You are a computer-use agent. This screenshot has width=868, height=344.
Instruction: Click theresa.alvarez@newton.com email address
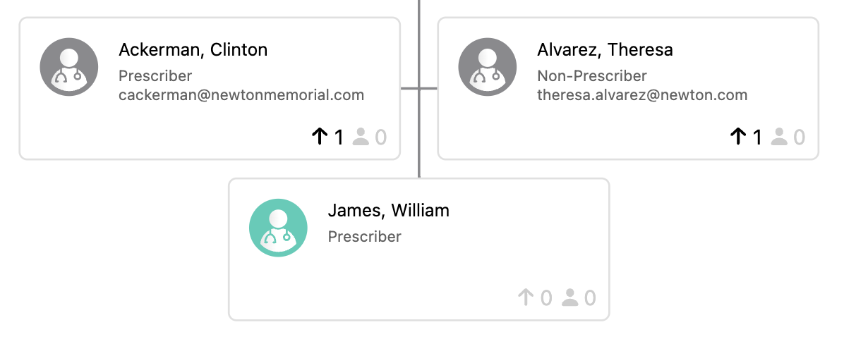pyautogui.click(x=642, y=94)
